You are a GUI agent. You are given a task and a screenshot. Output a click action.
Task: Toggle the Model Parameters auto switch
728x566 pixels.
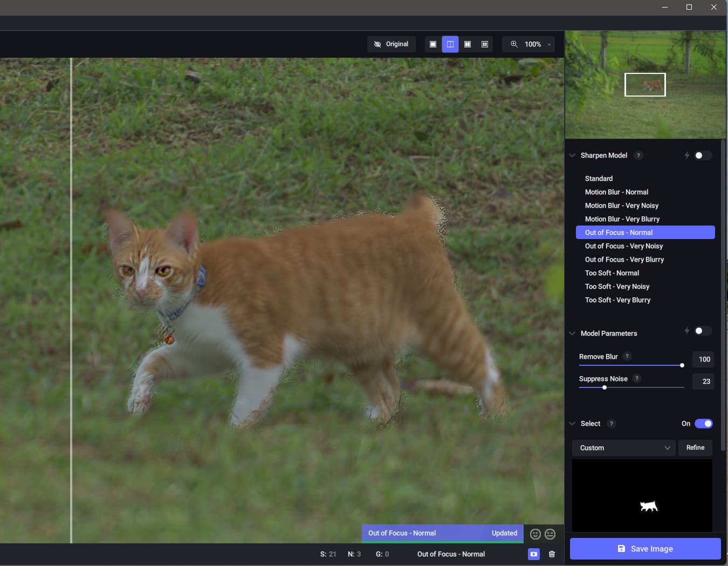pos(702,331)
